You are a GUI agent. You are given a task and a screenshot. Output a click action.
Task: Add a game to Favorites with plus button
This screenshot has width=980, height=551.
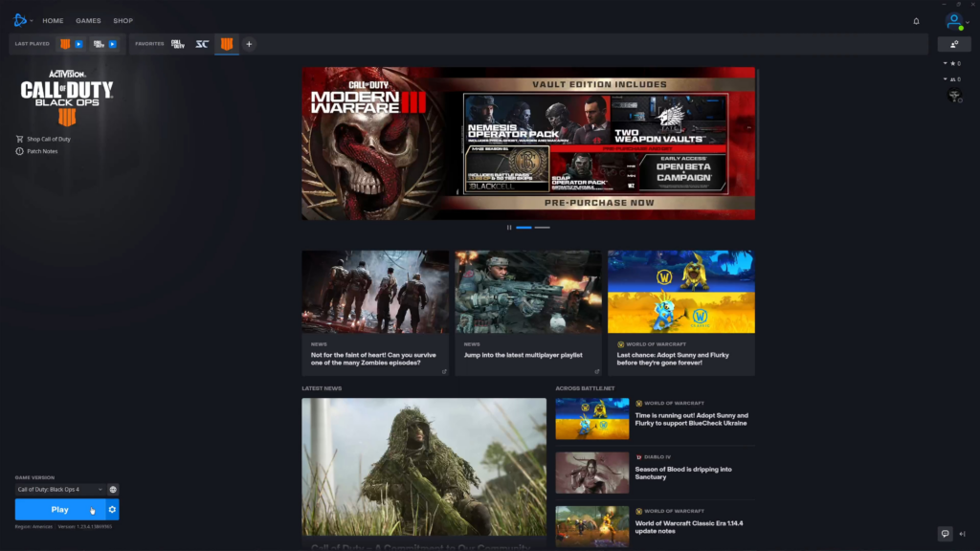249,44
